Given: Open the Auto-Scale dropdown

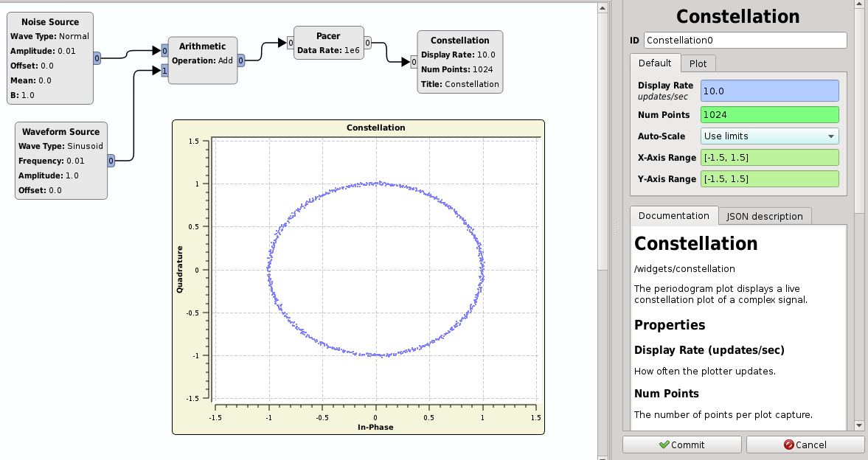Looking at the screenshot, I should (769, 136).
